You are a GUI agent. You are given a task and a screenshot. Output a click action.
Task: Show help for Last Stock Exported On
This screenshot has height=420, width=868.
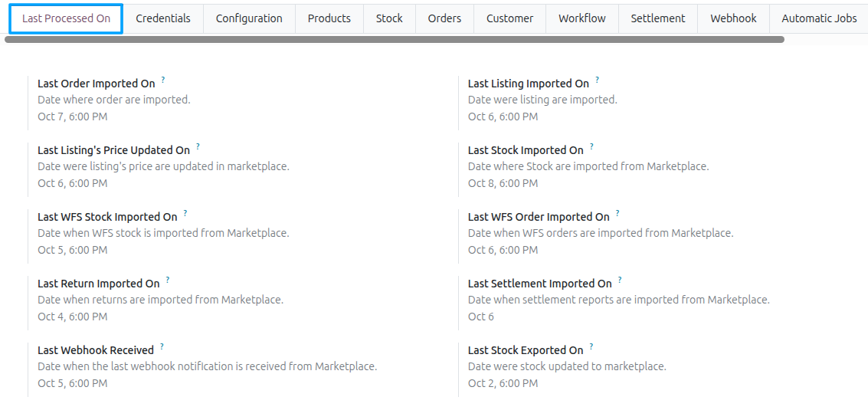[x=591, y=346]
